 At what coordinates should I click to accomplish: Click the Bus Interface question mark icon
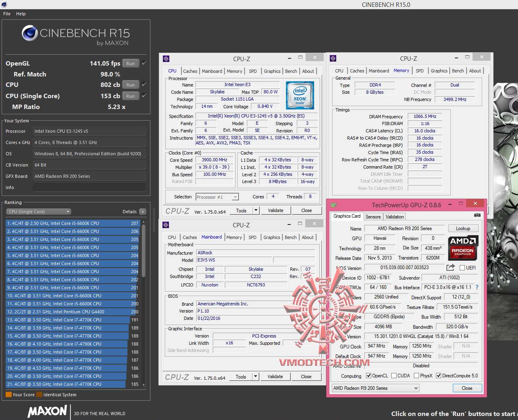[x=477, y=287]
